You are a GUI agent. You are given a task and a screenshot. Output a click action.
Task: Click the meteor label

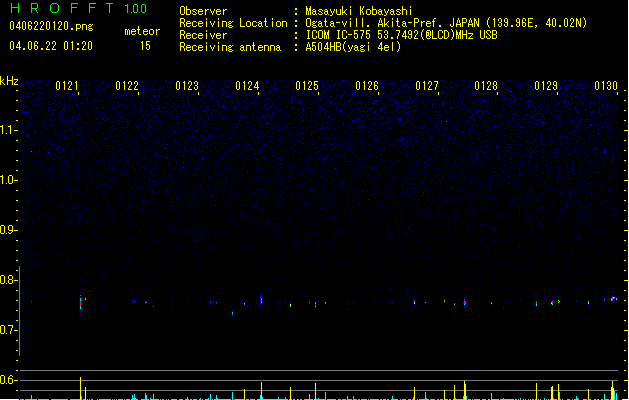click(142, 31)
